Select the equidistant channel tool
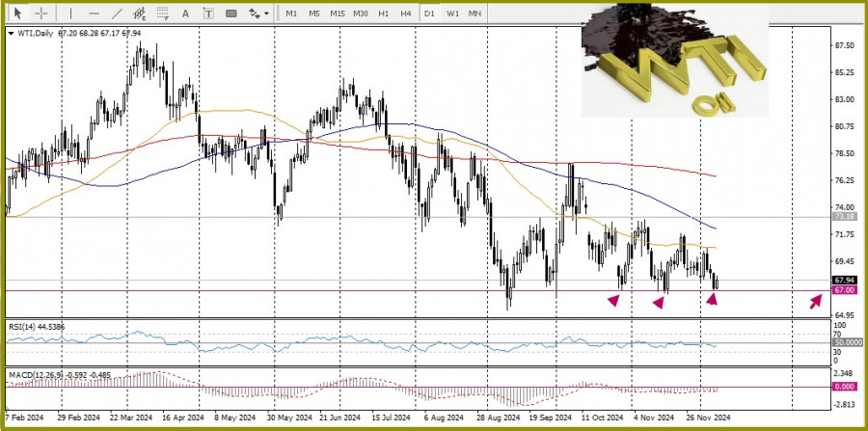Viewport: 868px width, 431px height. click(140, 13)
